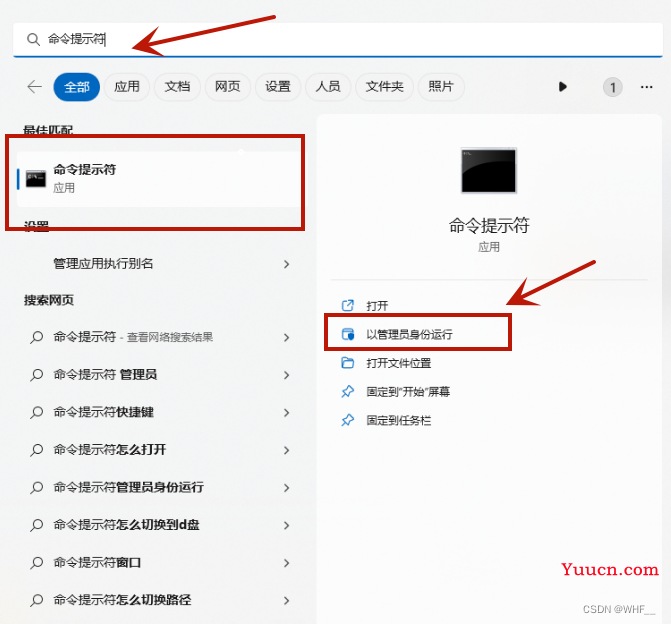Open the three-dot more options menu
Screen dimensions: 671x624
[x=647, y=87]
